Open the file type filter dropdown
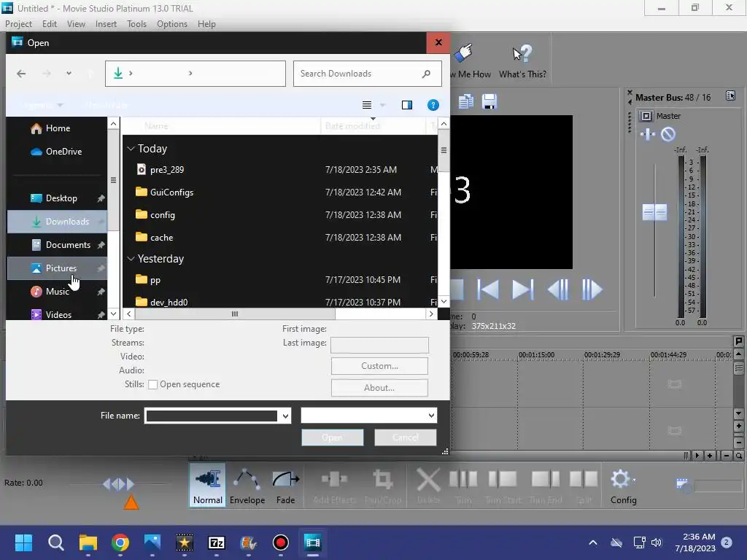747x560 pixels. click(430, 415)
